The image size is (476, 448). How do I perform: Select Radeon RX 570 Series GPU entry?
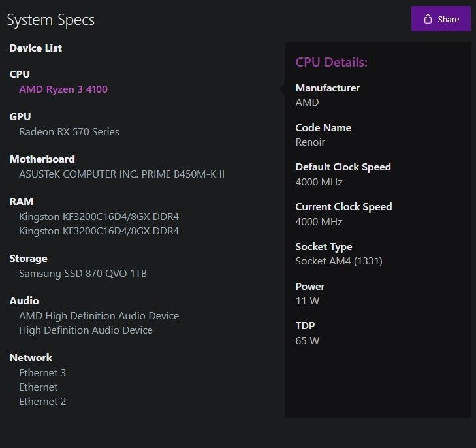tap(69, 132)
